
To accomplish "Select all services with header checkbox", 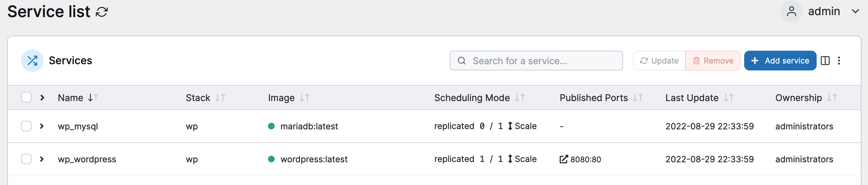I will click(x=26, y=97).
